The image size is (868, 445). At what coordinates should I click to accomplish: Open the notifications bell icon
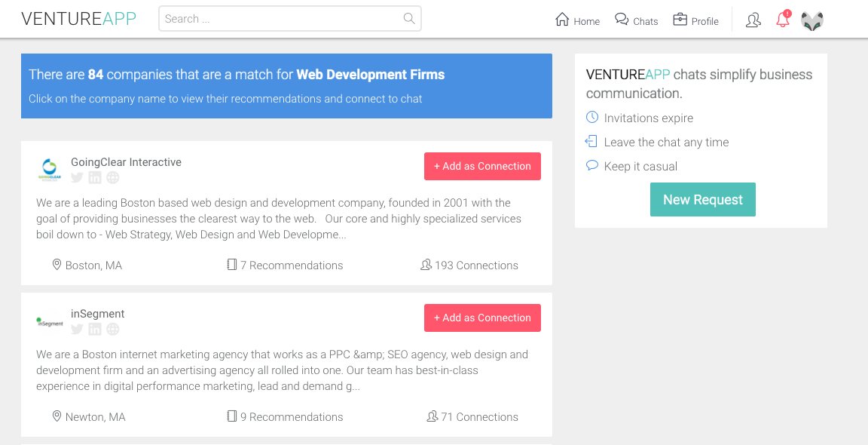click(783, 20)
